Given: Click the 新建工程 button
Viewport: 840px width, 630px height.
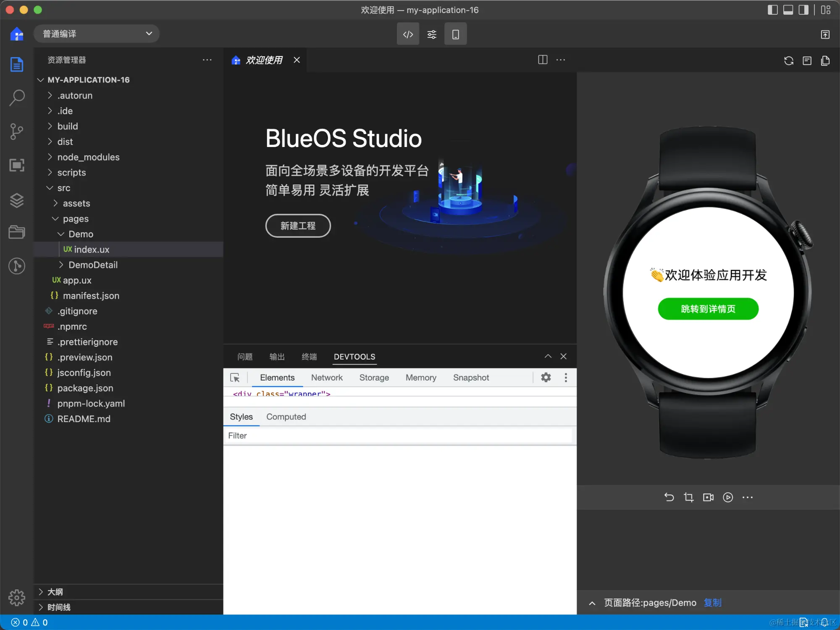Looking at the screenshot, I should [298, 226].
